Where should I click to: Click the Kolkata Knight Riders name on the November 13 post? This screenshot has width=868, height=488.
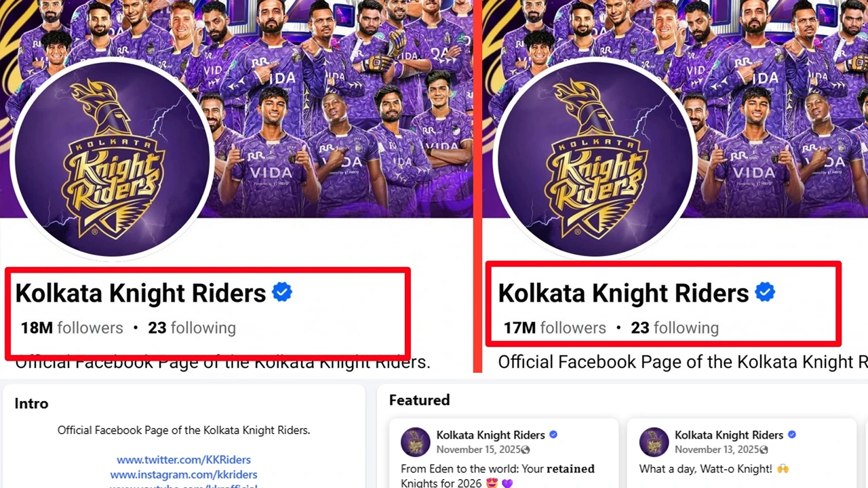coord(729,435)
